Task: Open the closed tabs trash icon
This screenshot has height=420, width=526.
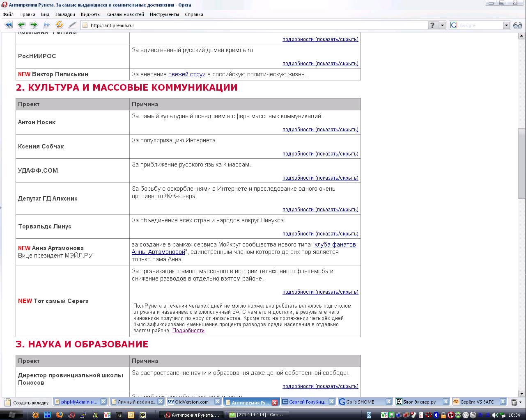Action: [514, 402]
